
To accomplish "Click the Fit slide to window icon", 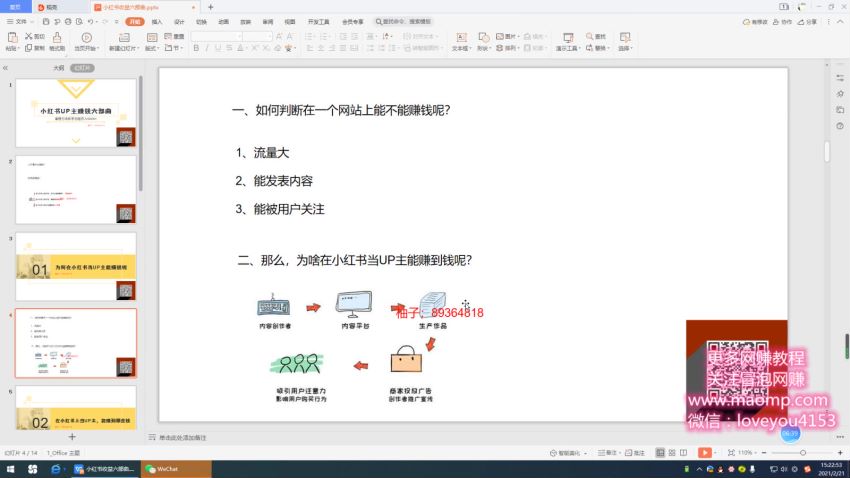I will [731, 453].
